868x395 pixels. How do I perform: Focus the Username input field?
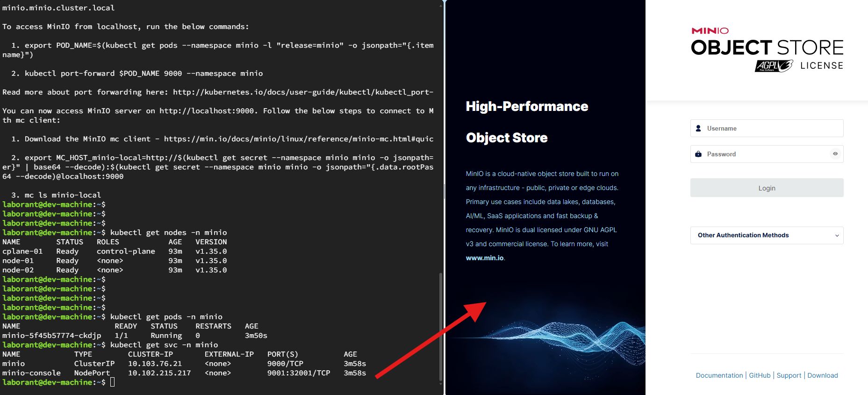pos(771,128)
